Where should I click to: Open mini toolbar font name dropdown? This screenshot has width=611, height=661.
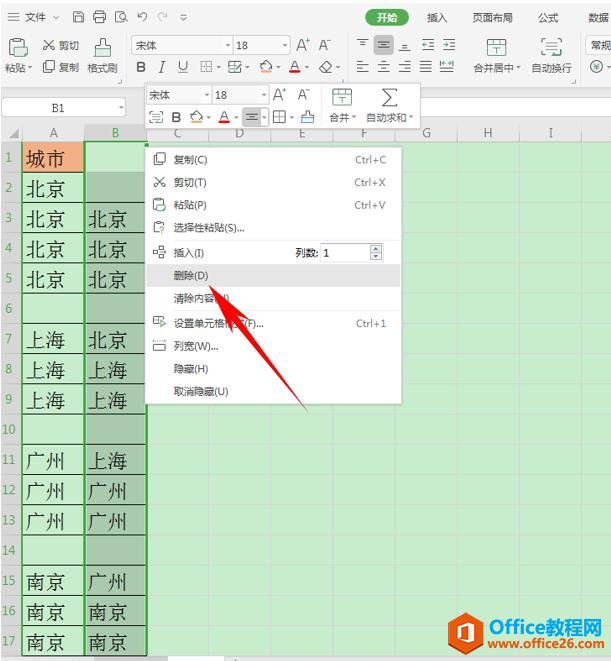tap(207, 95)
